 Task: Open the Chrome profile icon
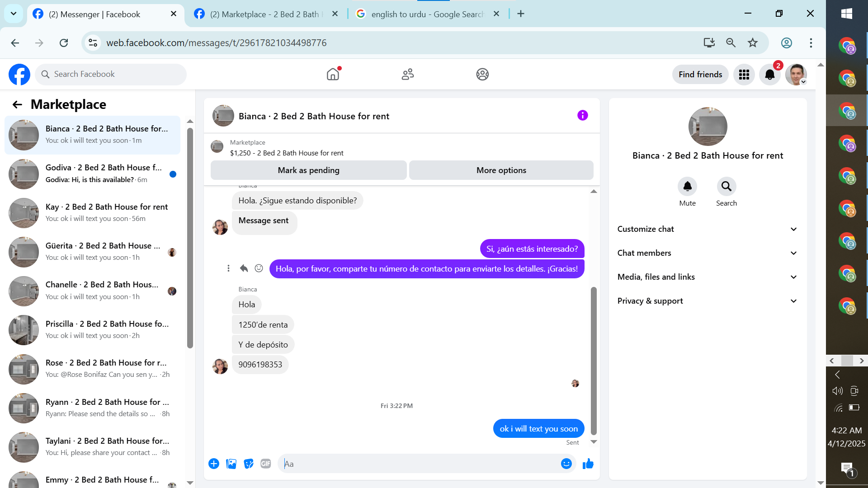pos(787,43)
